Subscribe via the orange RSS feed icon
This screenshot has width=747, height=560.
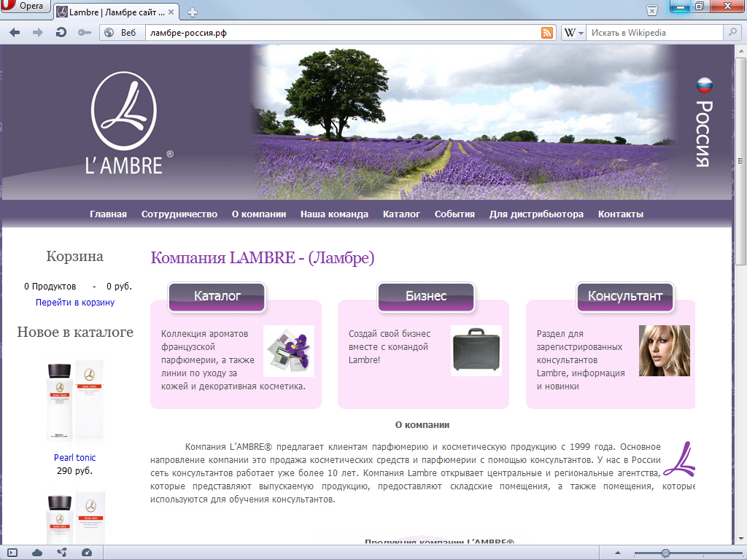[547, 33]
